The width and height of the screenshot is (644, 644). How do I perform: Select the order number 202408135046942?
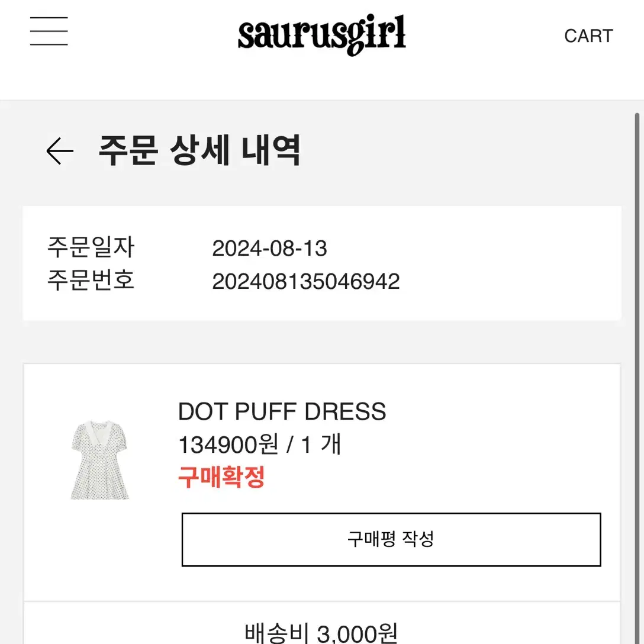(306, 281)
